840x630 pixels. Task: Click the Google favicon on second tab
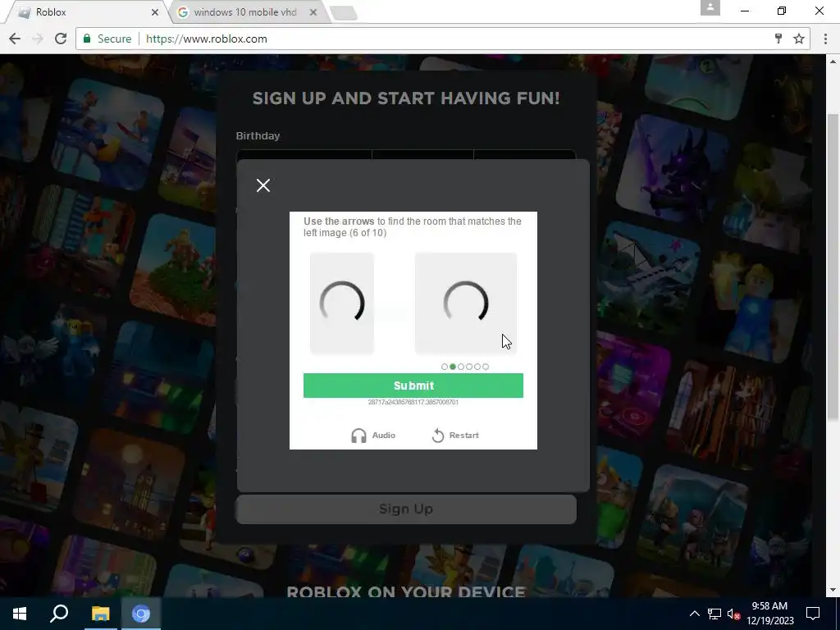(183, 11)
